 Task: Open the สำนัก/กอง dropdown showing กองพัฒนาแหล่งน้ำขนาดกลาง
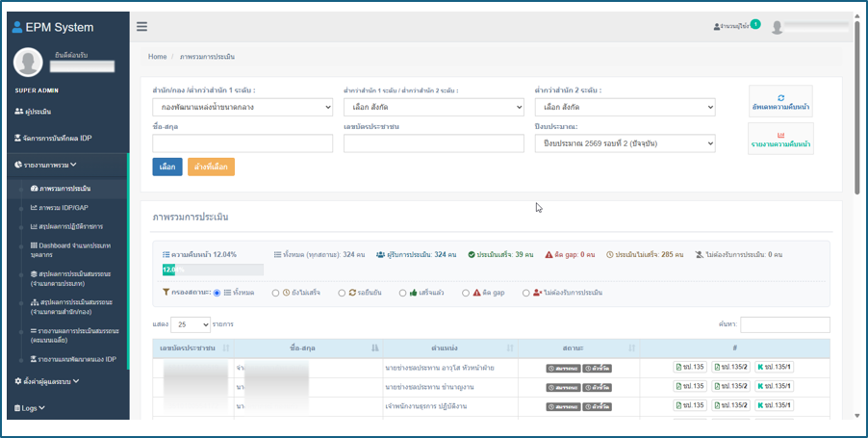243,107
